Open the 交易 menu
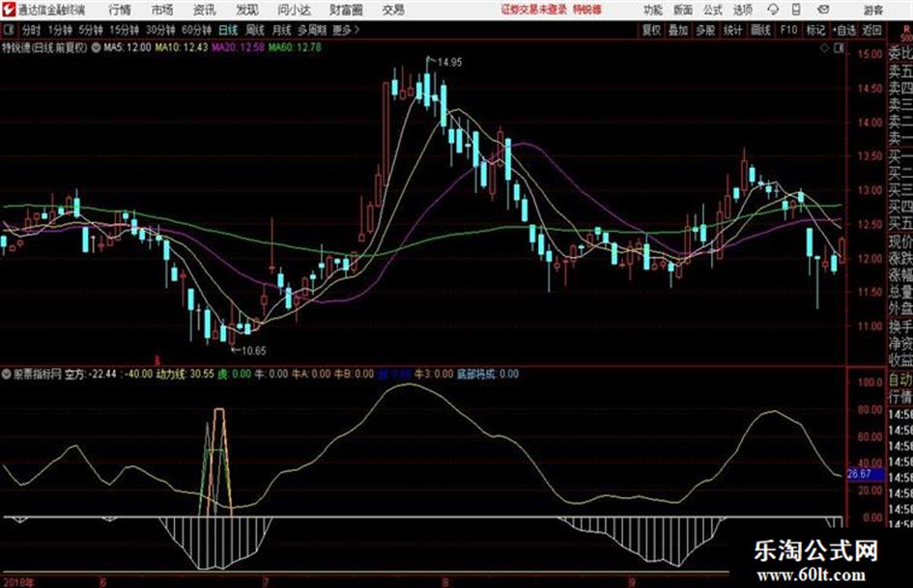 point(393,10)
